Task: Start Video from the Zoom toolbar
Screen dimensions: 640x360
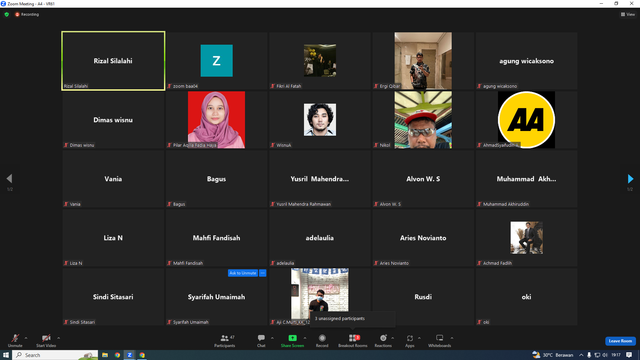Action: [x=46, y=340]
